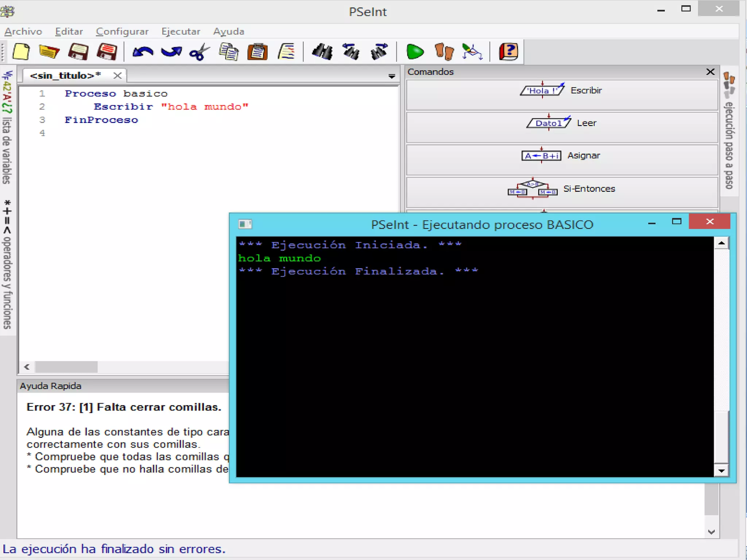
Task: Click the New file icon
Action: tap(21, 51)
